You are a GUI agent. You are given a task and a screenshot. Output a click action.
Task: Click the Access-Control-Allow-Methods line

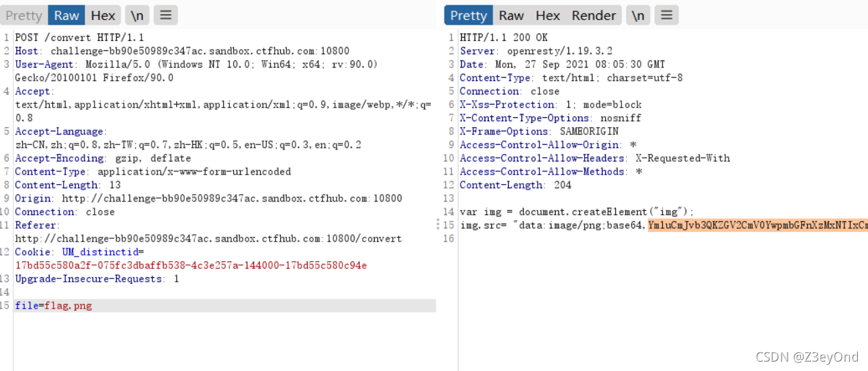[551, 171]
